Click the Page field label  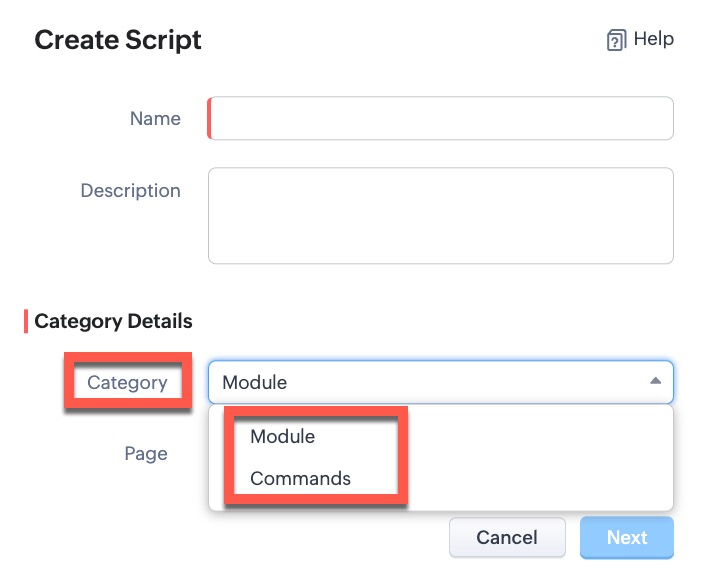coord(146,453)
